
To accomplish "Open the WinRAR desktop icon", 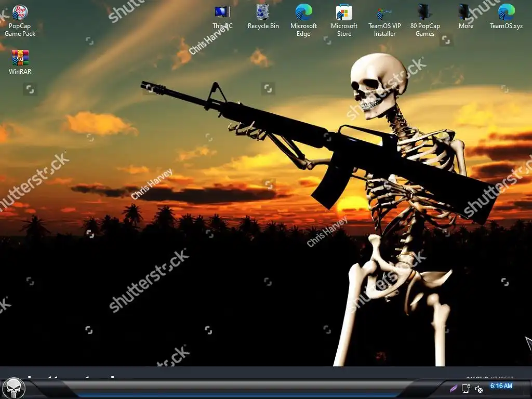I will click(x=20, y=62).
